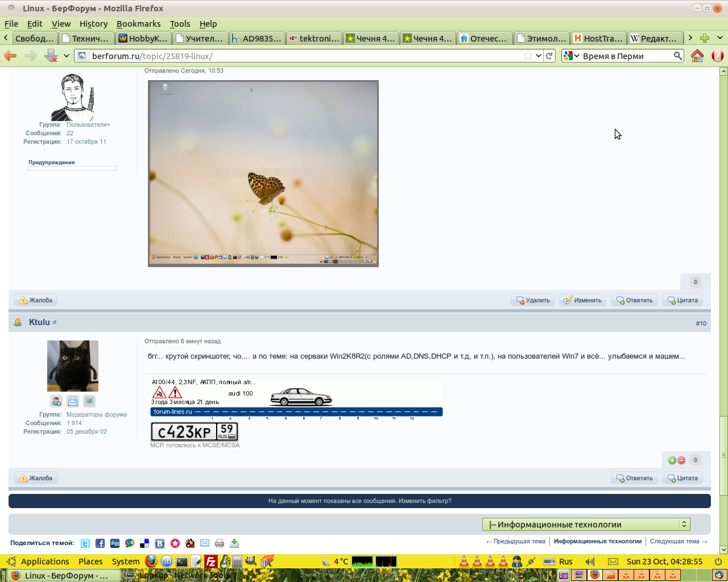Bookmark this page with the star icon
The image size is (728, 582).
click(528, 56)
